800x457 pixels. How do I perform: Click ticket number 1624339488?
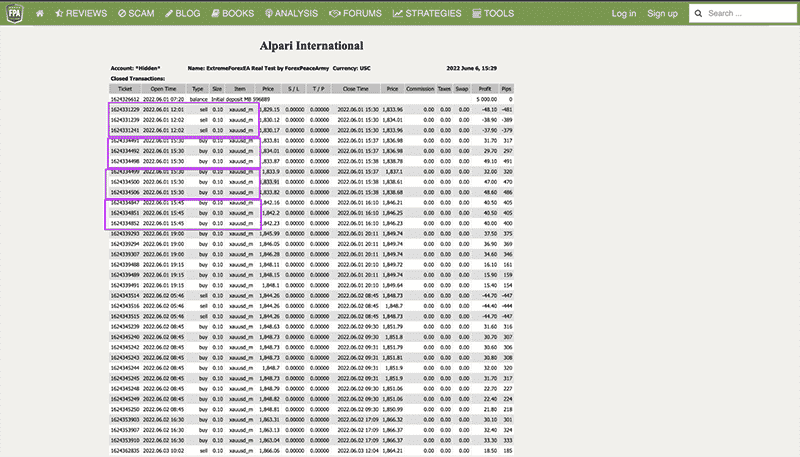125,265
